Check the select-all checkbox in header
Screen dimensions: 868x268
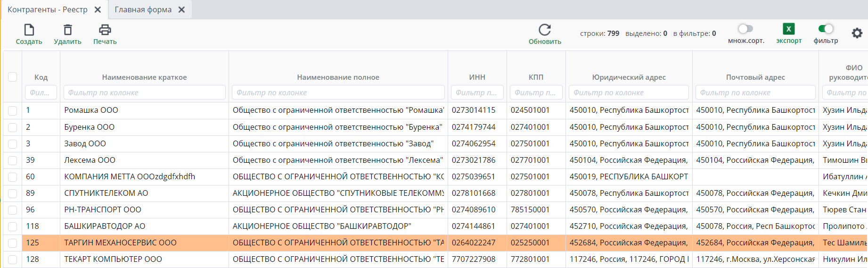pos(13,77)
